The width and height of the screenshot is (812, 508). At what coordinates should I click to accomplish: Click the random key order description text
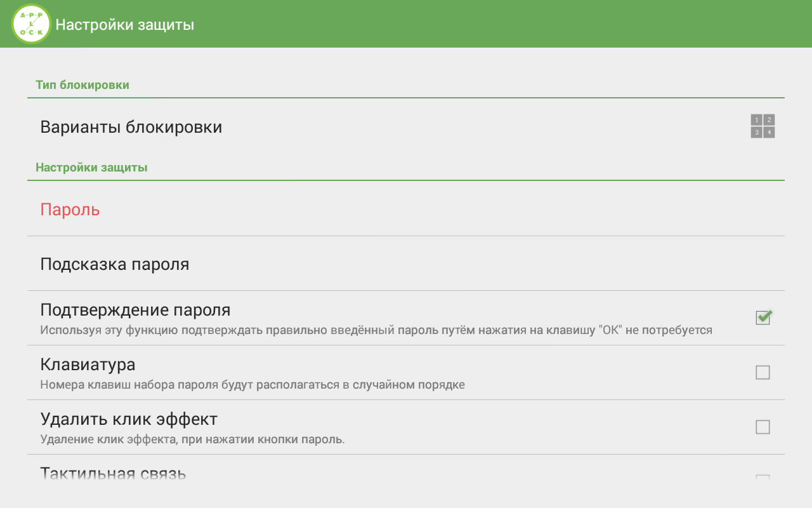[252, 385]
